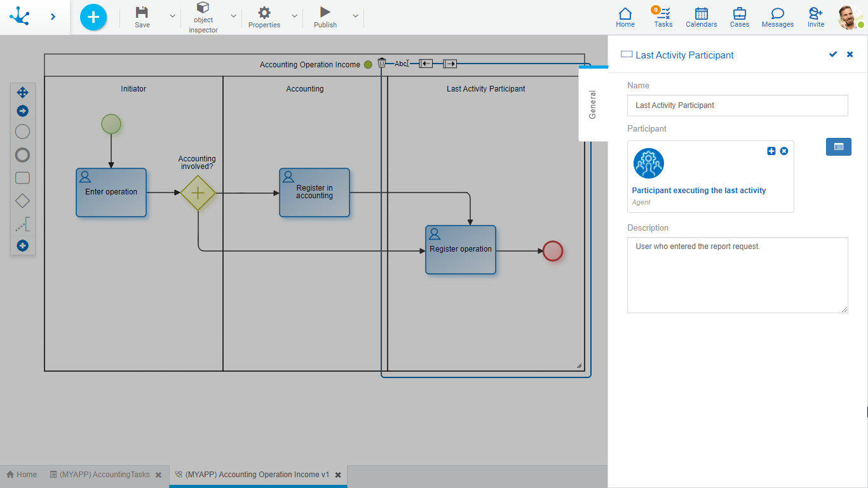Click the move lane left icon
This screenshot has height=488, width=868.
pyautogui.click(x=426, y=64)
